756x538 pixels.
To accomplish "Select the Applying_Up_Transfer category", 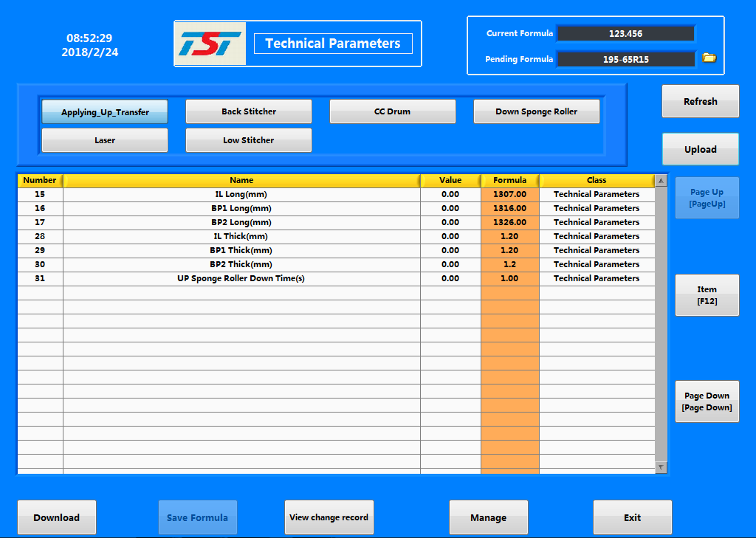I will (x=105, y=112).
